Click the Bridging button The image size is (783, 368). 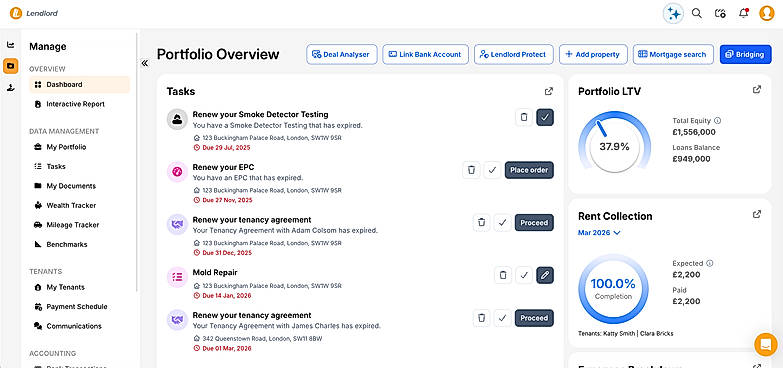(745, 54)
